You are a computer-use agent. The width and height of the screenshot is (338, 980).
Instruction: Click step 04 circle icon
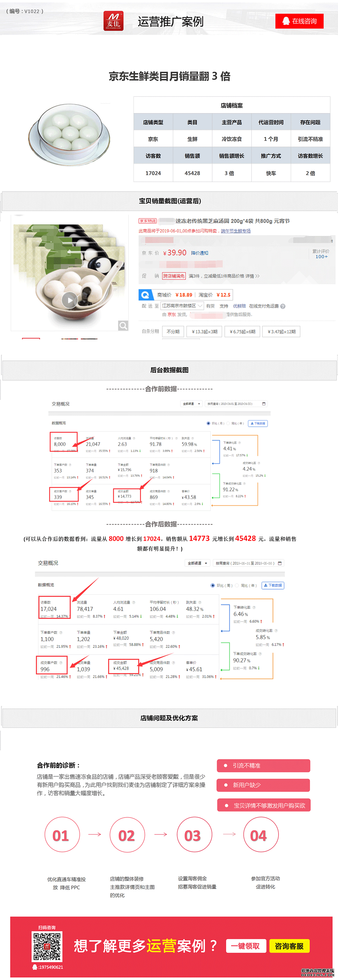coord(261,834)
